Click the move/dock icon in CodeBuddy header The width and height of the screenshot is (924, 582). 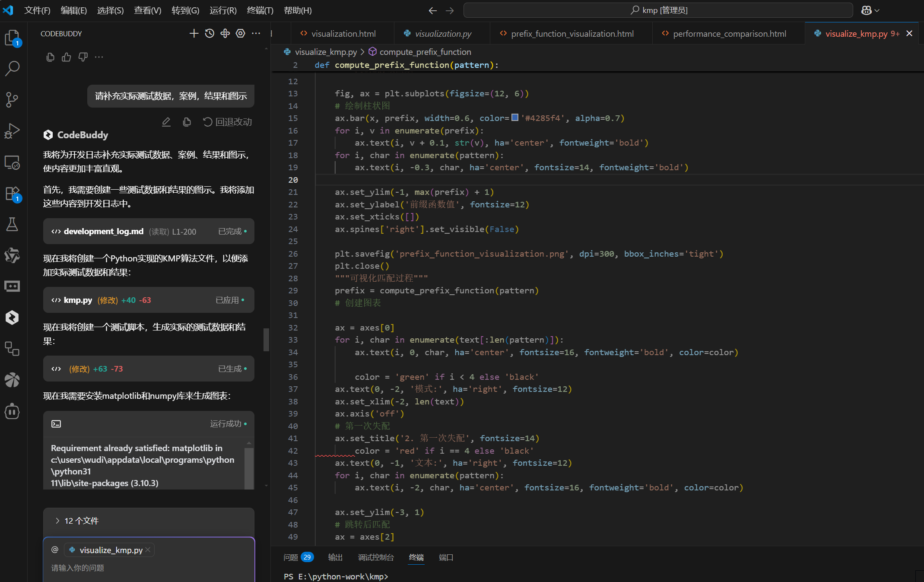(225, 33)
